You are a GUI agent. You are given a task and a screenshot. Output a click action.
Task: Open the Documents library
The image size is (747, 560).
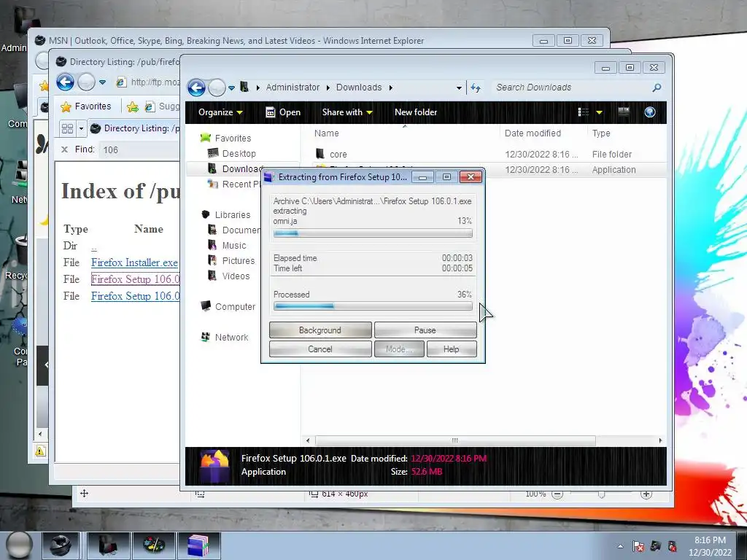(239, 230)
